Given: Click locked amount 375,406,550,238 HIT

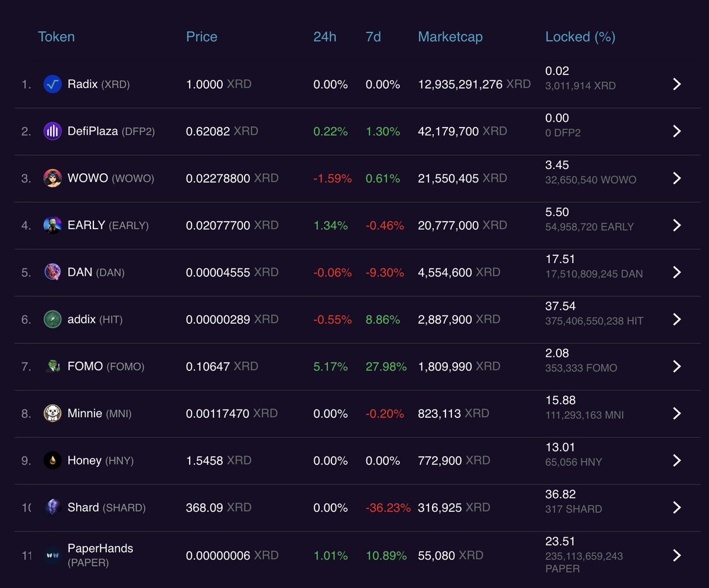Looking at the screenshot, I should 594,321.
